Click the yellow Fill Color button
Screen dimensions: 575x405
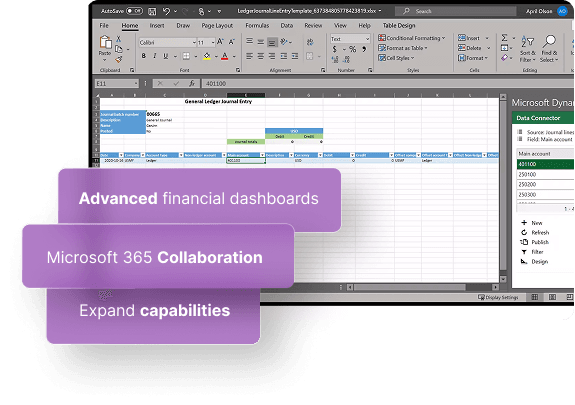[x=207, y=56]
